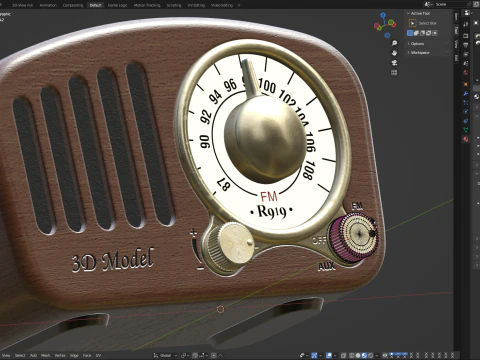Choose the Extend selection mode icon
The height and width of the screenshot is (360, 480).
point(416,33)
